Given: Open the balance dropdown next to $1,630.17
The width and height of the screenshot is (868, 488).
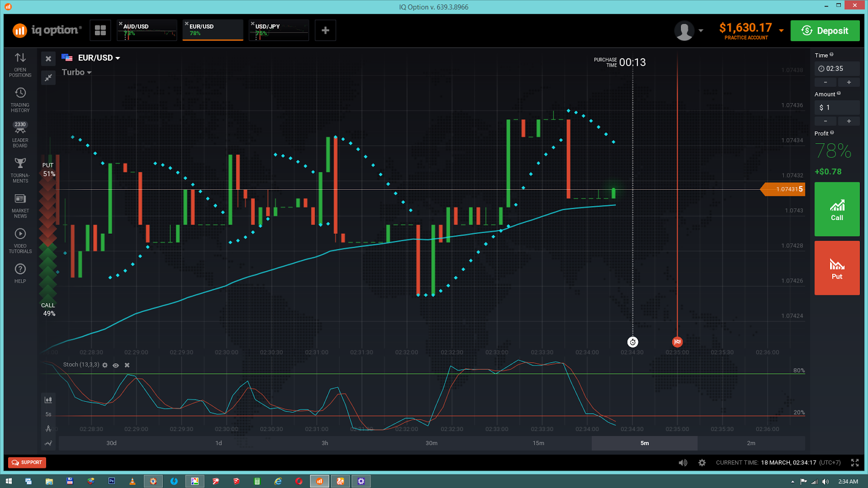Looking at the screenshot, I should [x=781, y=31].
